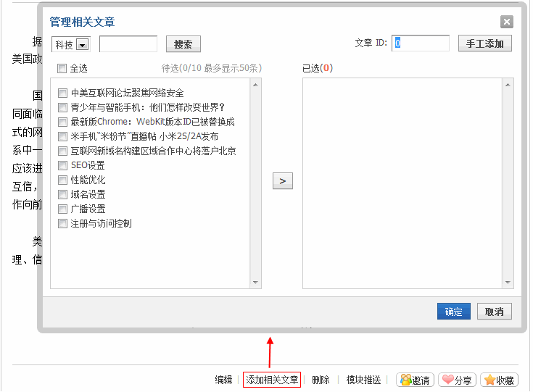The image size is (533, 392).
Task: Click the 模块推送 link
Action: (x=363, y=380)
